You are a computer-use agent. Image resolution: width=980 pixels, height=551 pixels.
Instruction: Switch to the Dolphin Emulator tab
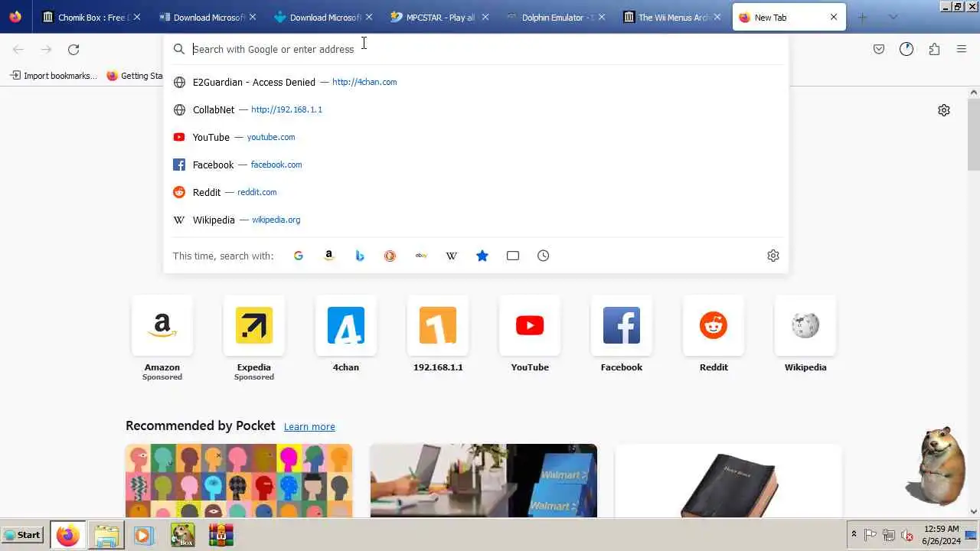[x=556, y=17]
